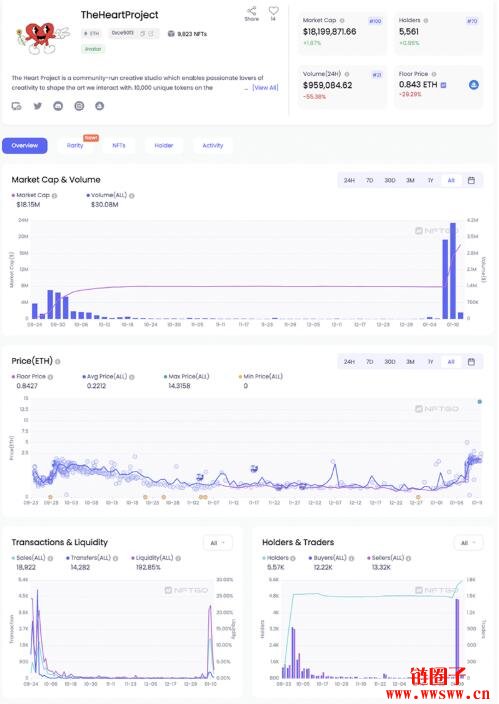This screenshot has width=499, height=704.
Task: Open calendar picker in Price(ETH) chart
Action: (471, 361)
